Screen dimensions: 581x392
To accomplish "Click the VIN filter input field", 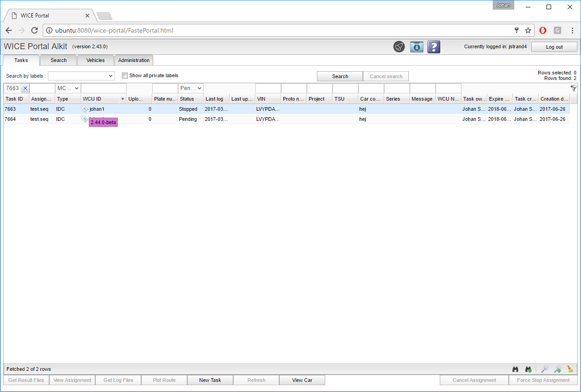I will click(x=268, y=88).
